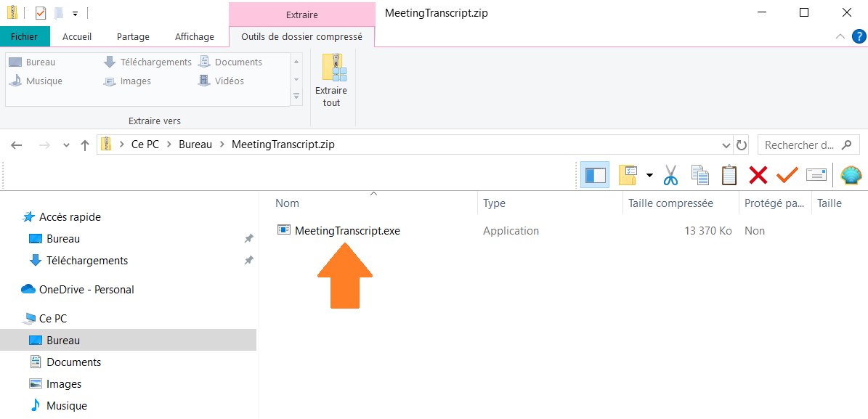The height and width of the screenshot is (419, 868).
Task: Open recent locations dropdown arrow
Action: pyautogui.click(x=66, y=145)
